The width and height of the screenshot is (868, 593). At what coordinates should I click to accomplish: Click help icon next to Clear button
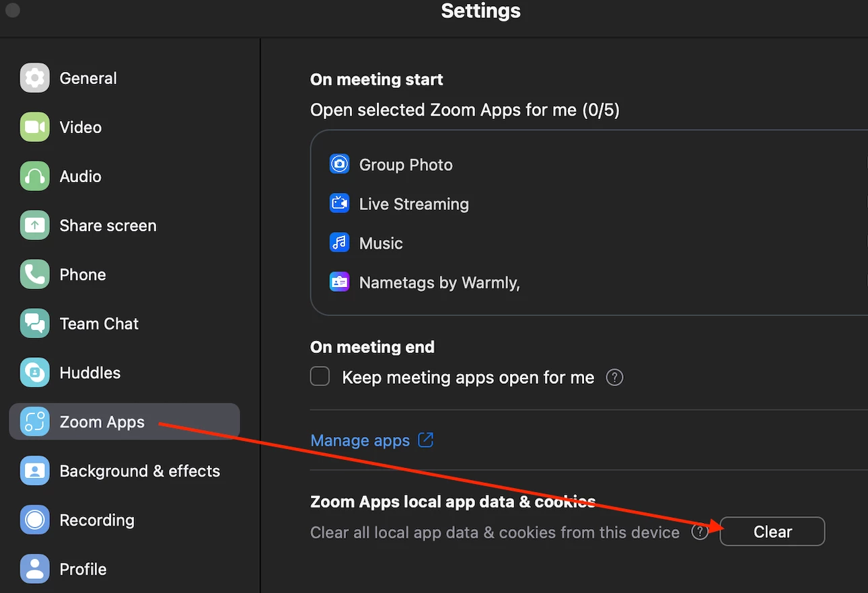700,532
